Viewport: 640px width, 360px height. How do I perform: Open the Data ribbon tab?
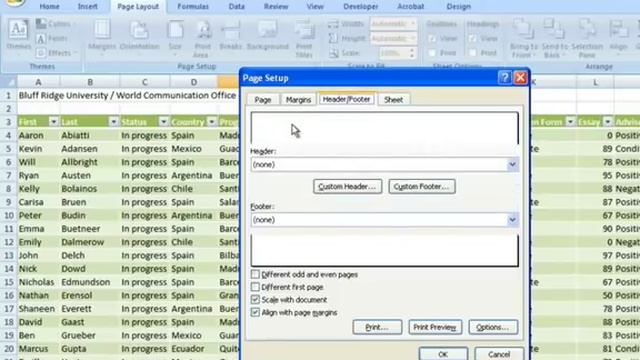pos(237,7)
